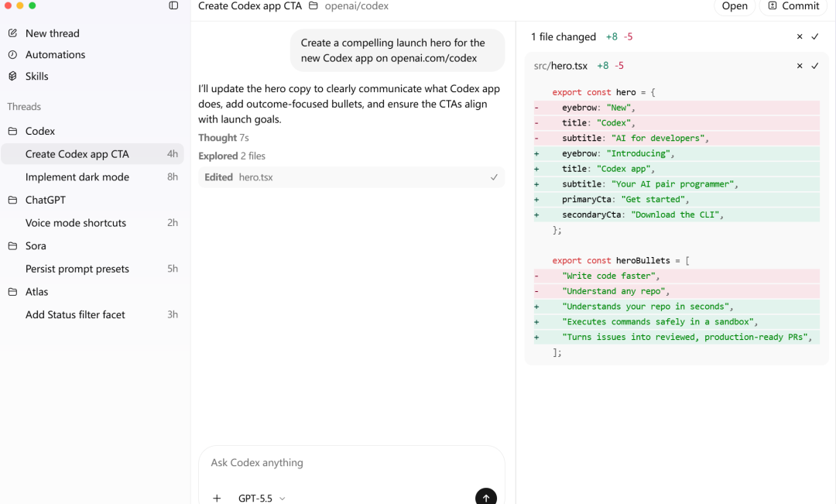Image resolution: width=836 pixels, height=504 pixels.
Task: Click added line eyebrow: "Introducing"
Action: 677,153
